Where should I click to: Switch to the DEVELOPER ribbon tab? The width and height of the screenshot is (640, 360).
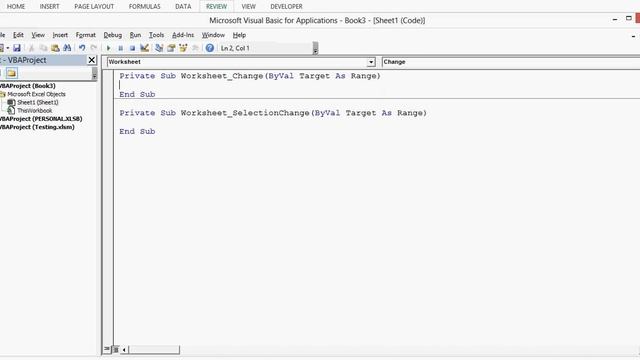pyautogui.click(x=286, y=7)
